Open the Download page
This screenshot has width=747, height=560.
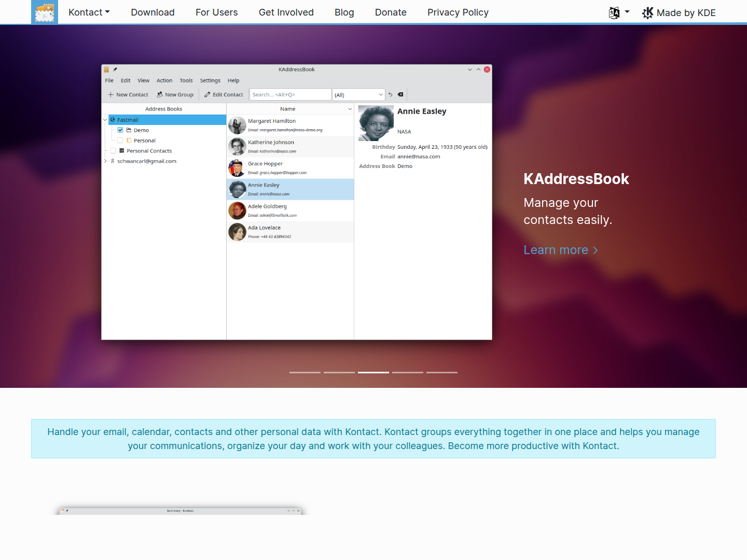(153, 12)
